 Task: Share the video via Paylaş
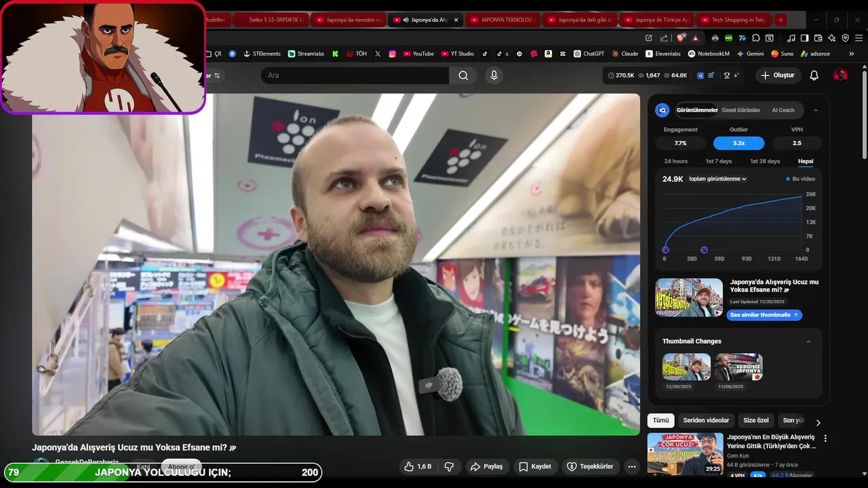tap(486, 466)
